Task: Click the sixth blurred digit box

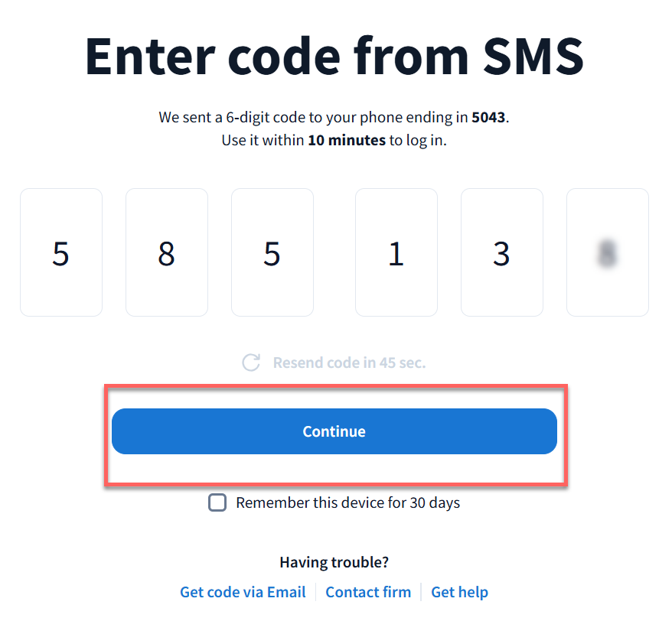Action: (x=608, y=252)
